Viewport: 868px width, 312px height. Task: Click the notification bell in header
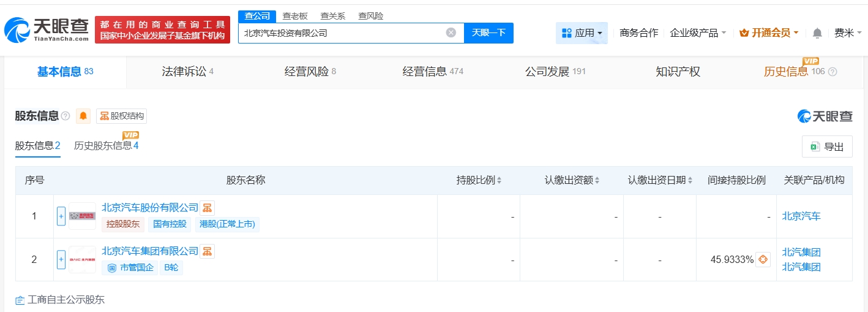(x=817, y=33)
